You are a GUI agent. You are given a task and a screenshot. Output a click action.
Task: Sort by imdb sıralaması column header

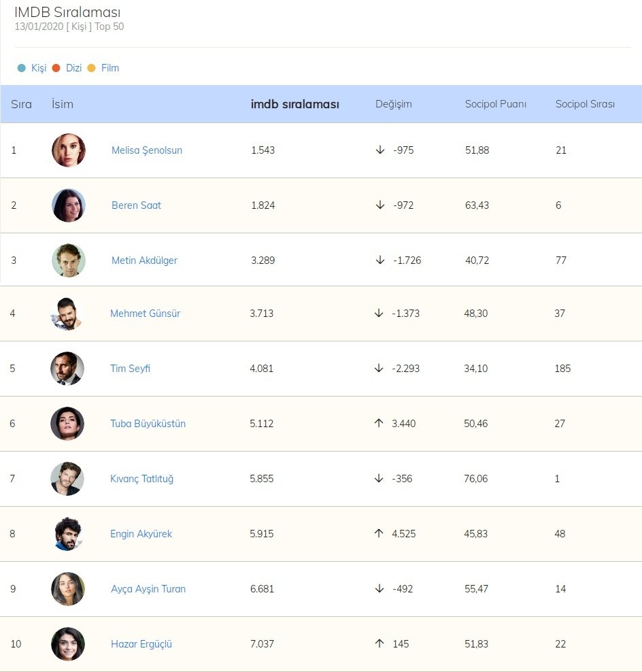(x=294, y=104)
